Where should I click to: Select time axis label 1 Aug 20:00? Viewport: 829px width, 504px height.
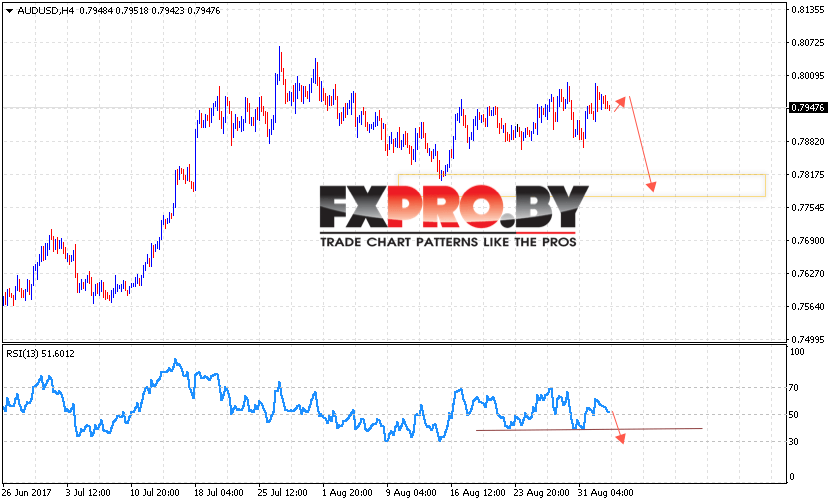(347, 493)
